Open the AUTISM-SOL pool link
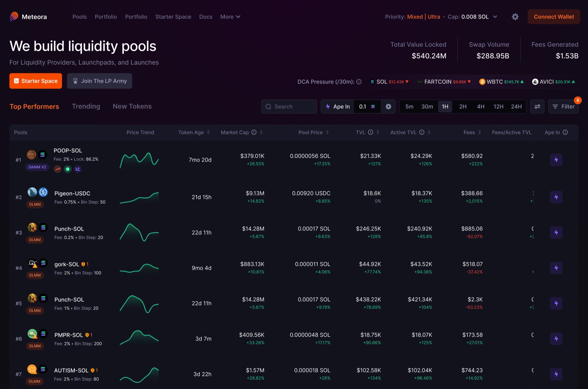Image resolution: width=588 pixels, height=389 pixels. pyautogui.click(x=71, y=370)
